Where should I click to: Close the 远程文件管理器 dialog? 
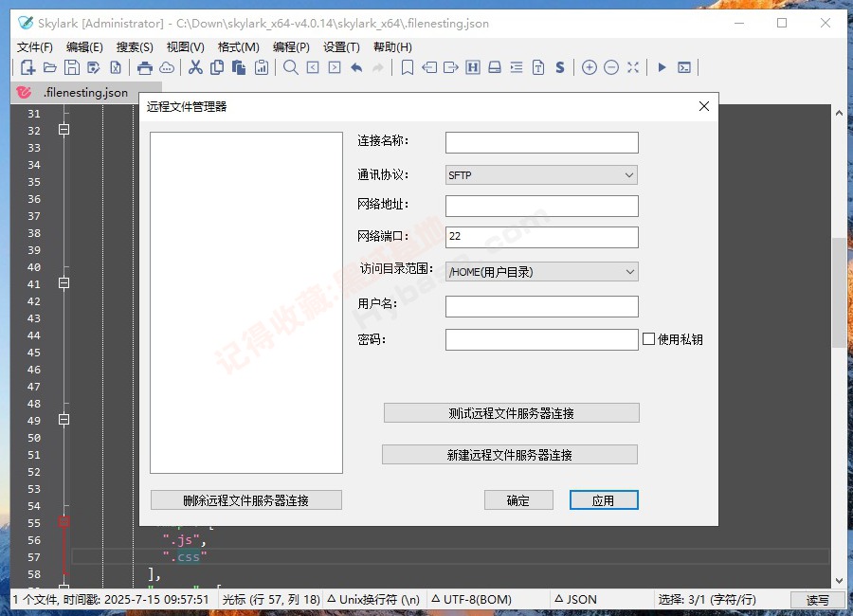click(704, 106)
